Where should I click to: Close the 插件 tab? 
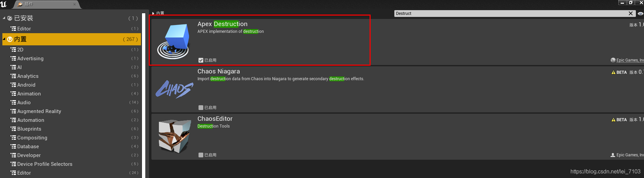coord(75,4)
